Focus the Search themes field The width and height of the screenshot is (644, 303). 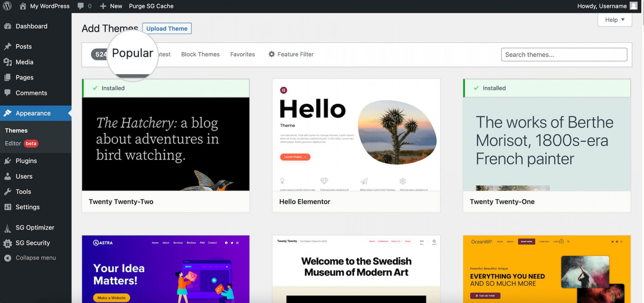(x=564, y=54)
